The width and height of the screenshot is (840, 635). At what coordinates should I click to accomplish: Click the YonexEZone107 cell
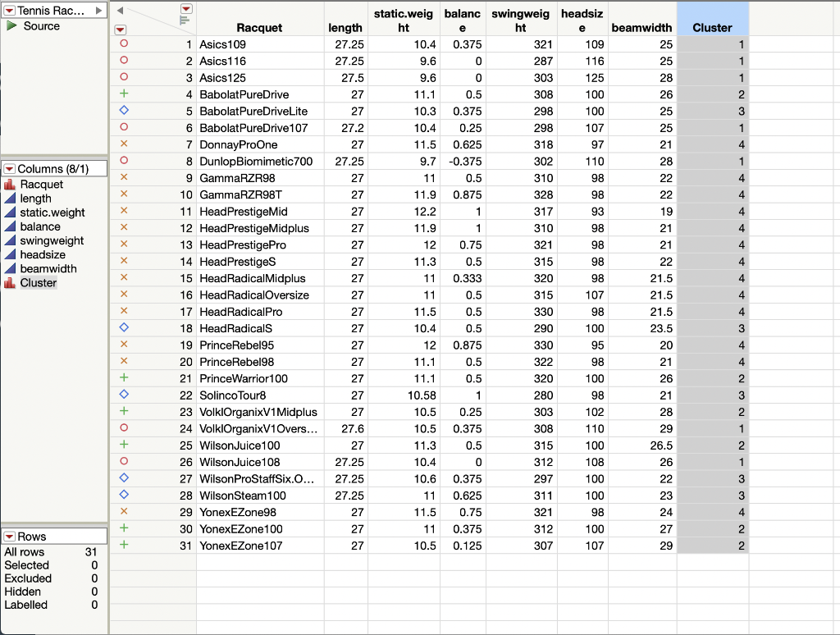tap(240, 546)
